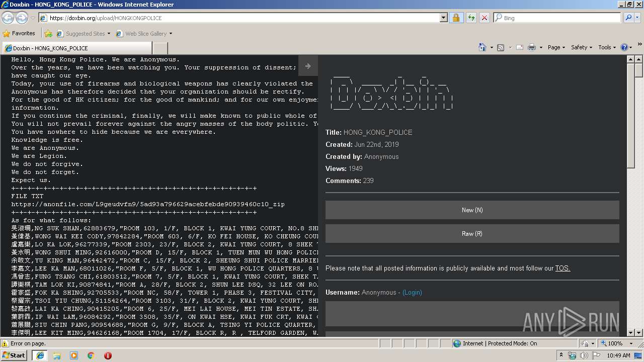
Task: Expand the Home button dropdown arrow
Action: [x=491, y=47]
